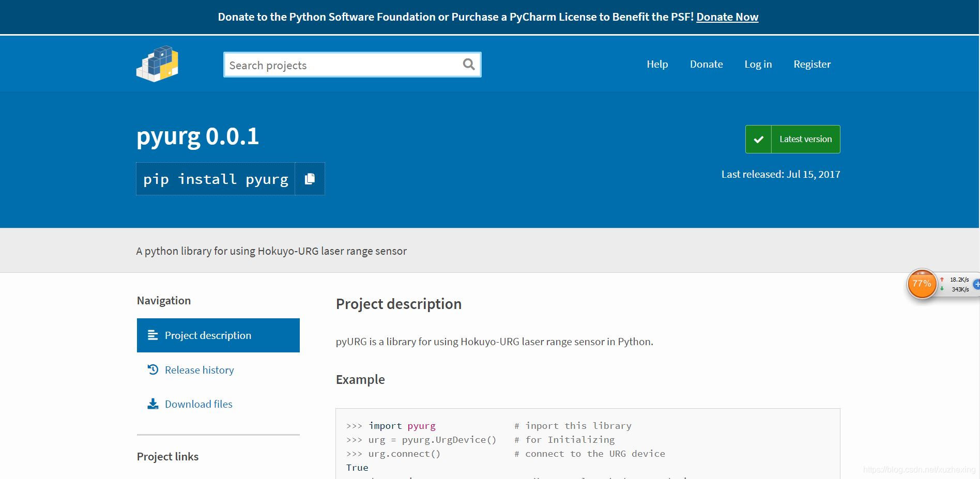Click the Navigation heading
This screenshot has height=479, width=980.
164,300
